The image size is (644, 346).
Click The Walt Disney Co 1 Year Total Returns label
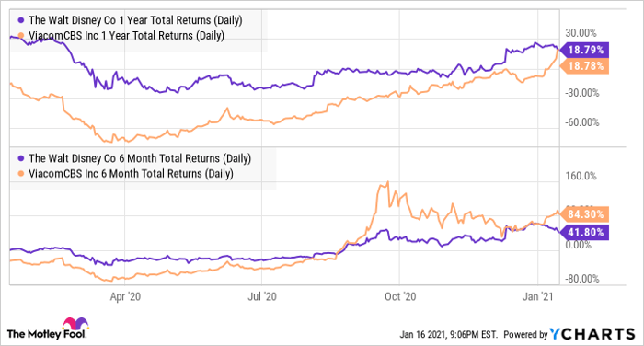[135, 20]
